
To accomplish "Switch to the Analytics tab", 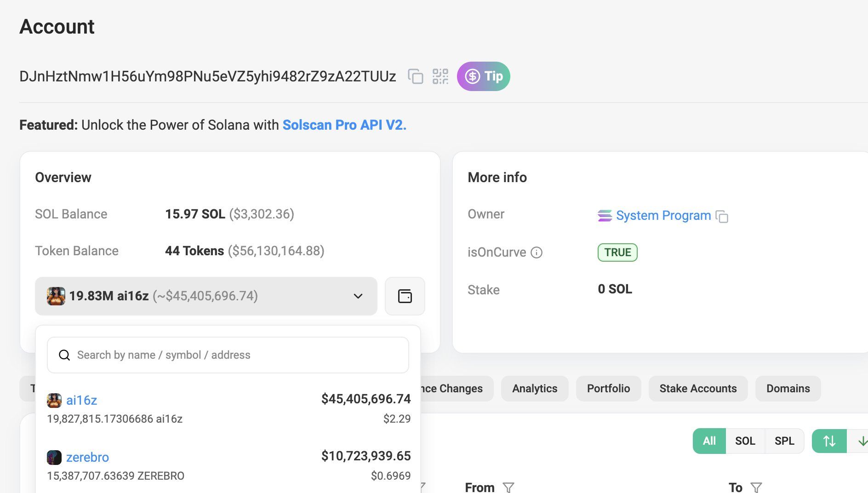I will (x=535, y=389).
